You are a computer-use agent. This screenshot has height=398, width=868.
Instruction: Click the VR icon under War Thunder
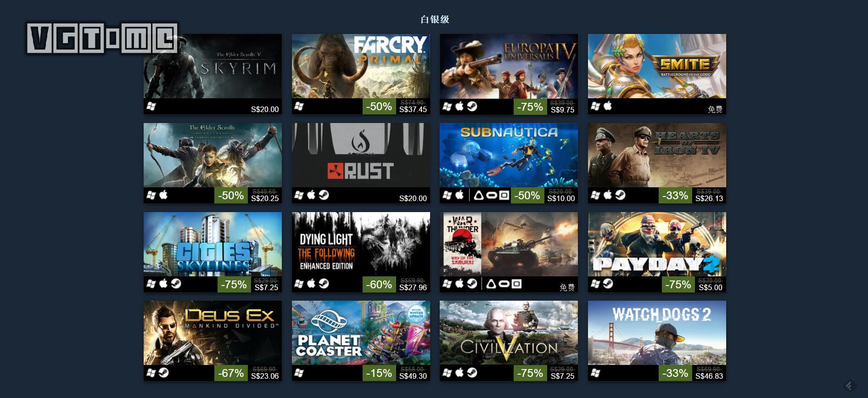click(x=504, y=284)
